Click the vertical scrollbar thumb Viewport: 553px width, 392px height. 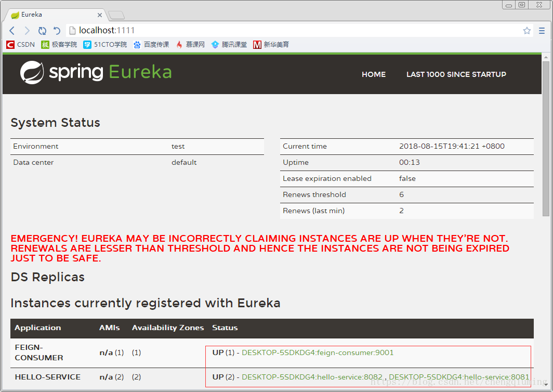546,139
